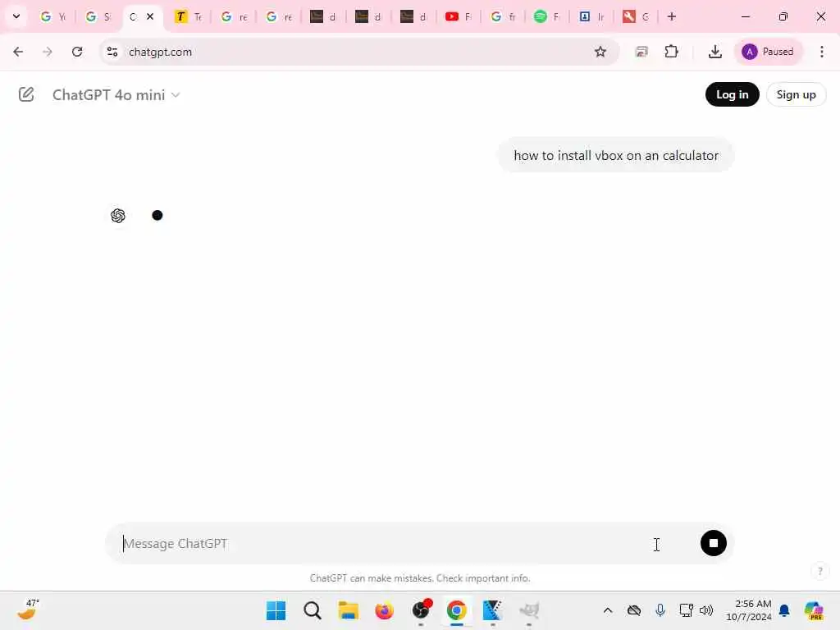Select the user message about installing vbox

point(616,155)
